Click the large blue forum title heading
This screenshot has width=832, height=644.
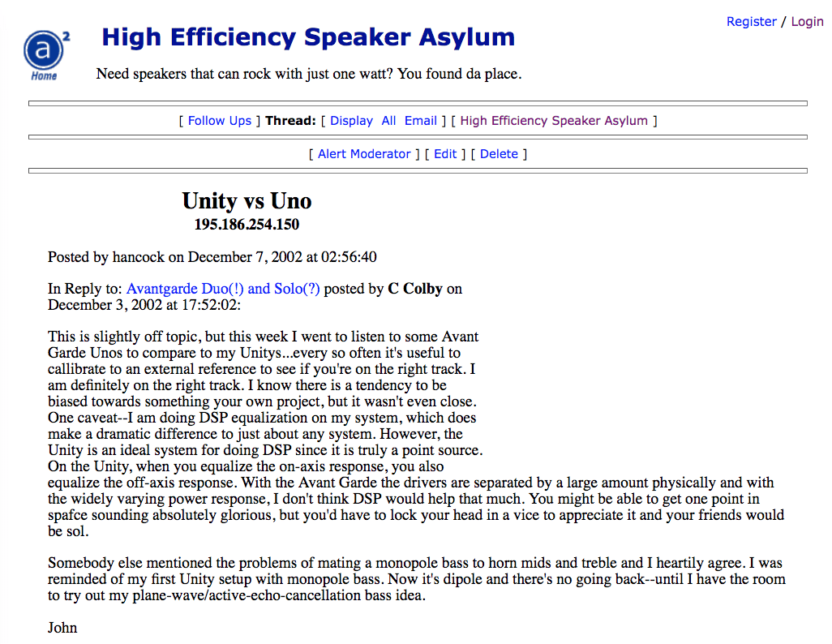click(x=308, y=37)
